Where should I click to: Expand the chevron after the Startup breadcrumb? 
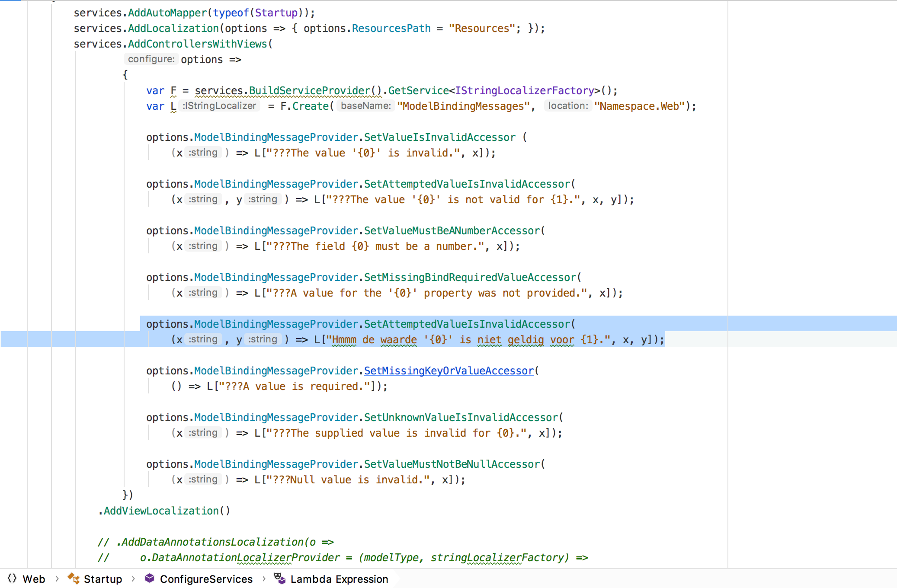tap(133, 579)
